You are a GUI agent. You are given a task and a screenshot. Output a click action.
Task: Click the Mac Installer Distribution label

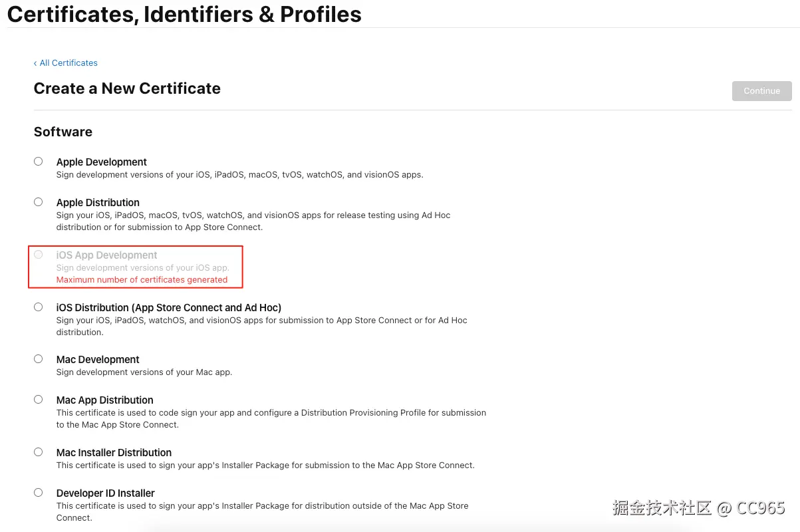tap(114, 453)
